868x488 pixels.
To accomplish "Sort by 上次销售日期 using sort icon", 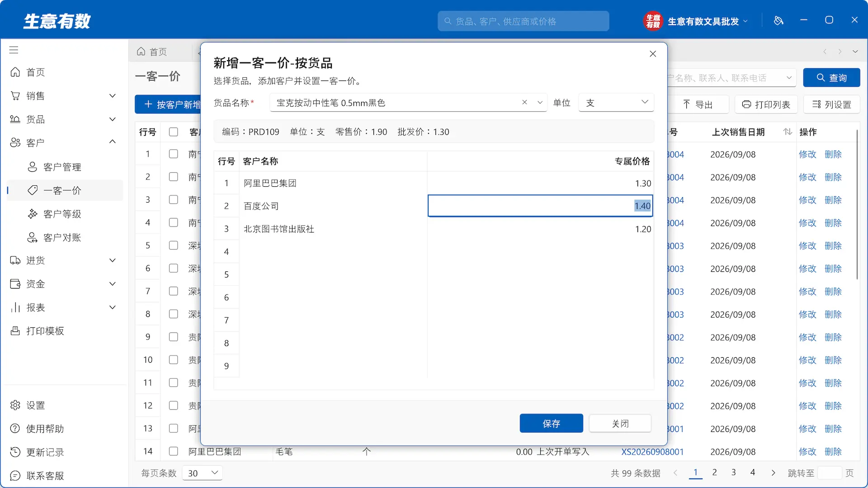I will (788, 132).
